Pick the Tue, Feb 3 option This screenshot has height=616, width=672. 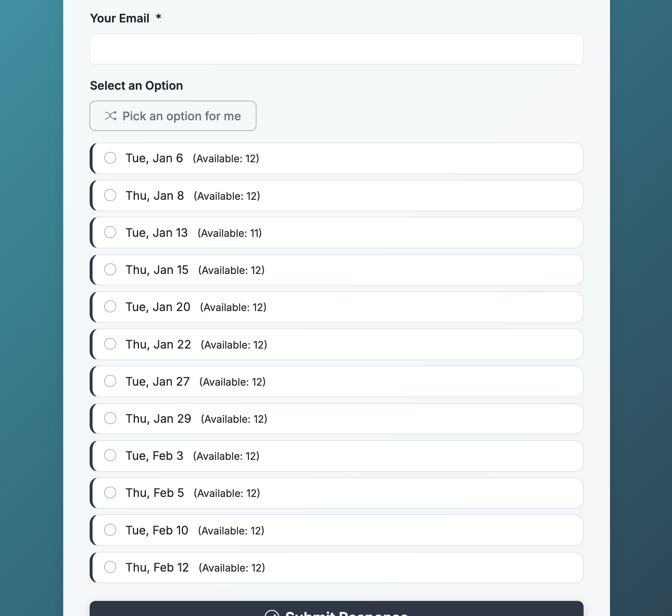coord(110,455)
